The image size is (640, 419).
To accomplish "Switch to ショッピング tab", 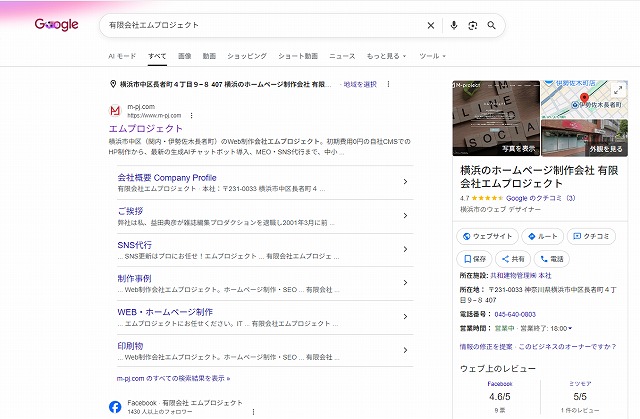I will click(x=247, y=56).
